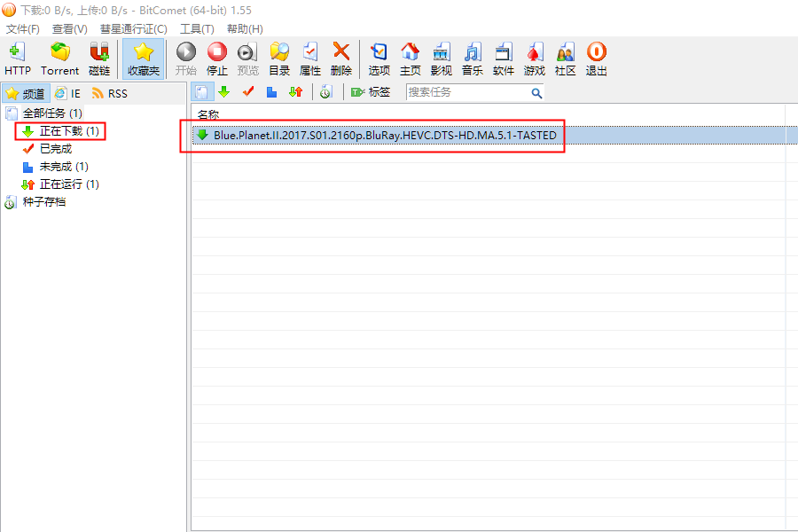798x532 pixels.
Task: Open a Torrent file via toolbar
Action: click(x=59, y=59)
